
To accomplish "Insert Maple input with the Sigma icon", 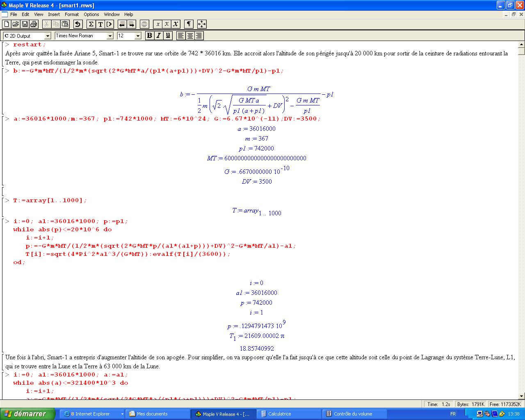I will (91, 24).
